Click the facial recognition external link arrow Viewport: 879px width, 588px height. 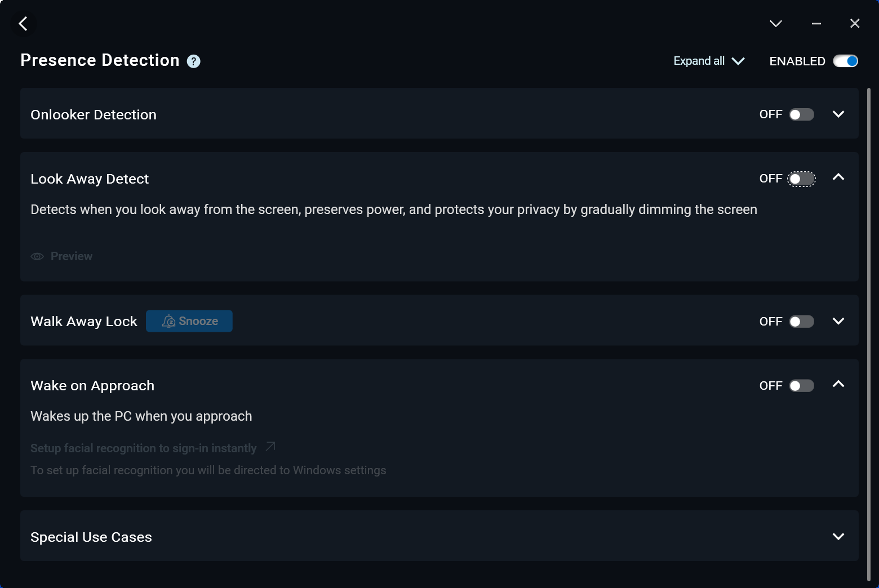(x=270, y=447)
